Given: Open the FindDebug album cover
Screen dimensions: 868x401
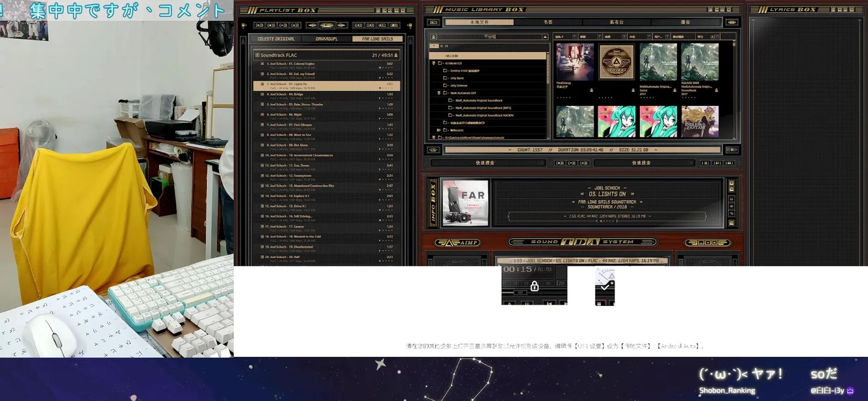Looking at the screenshot, I should click(x=575, y=62).
